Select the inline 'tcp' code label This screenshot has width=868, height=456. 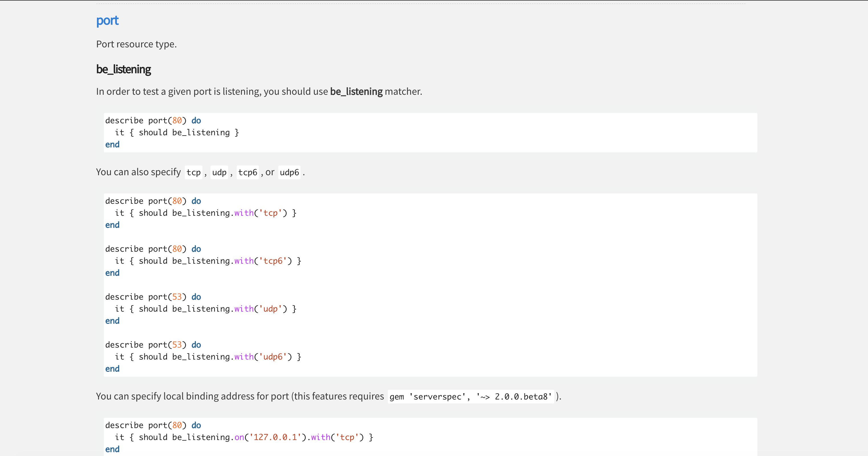pos(193,172)
